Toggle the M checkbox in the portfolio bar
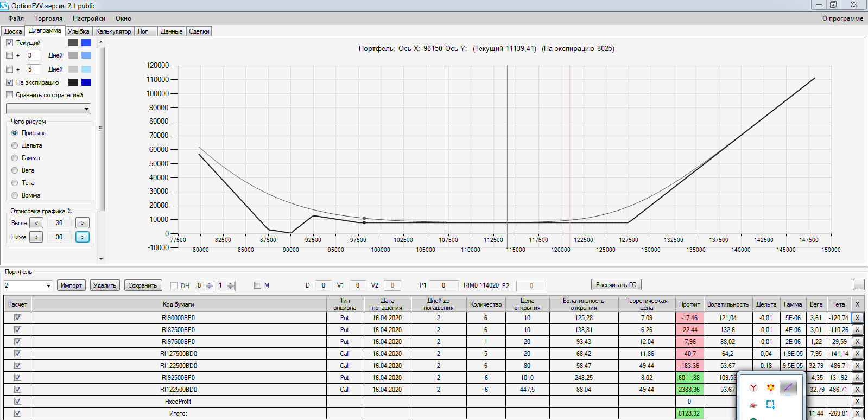 257,285
